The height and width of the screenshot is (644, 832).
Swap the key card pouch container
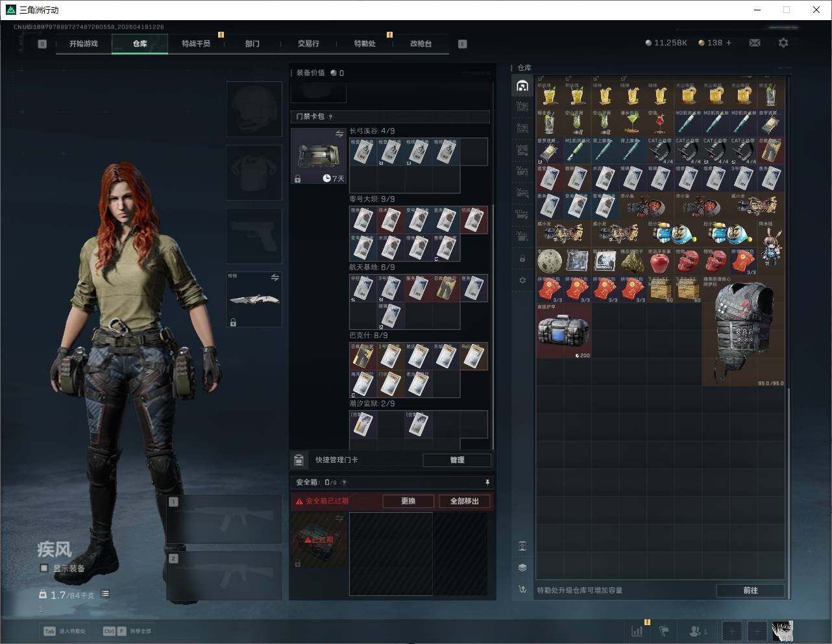click(339, 134)
